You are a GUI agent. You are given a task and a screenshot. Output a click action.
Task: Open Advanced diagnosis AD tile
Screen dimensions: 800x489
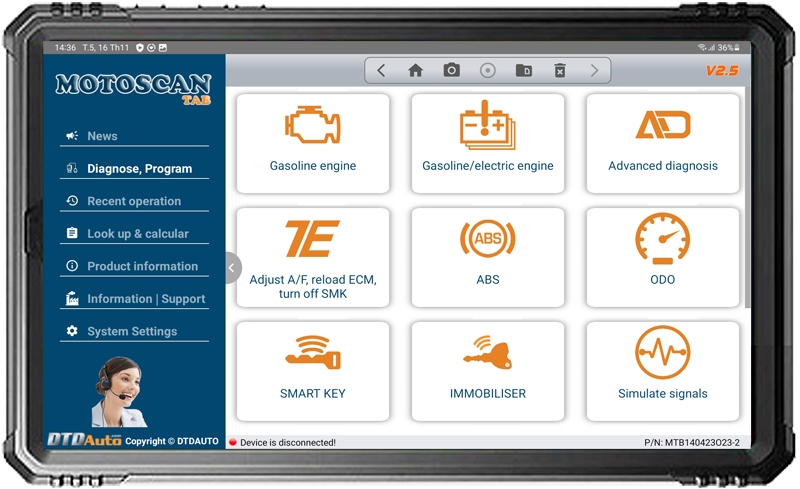(x=663, y=143)
